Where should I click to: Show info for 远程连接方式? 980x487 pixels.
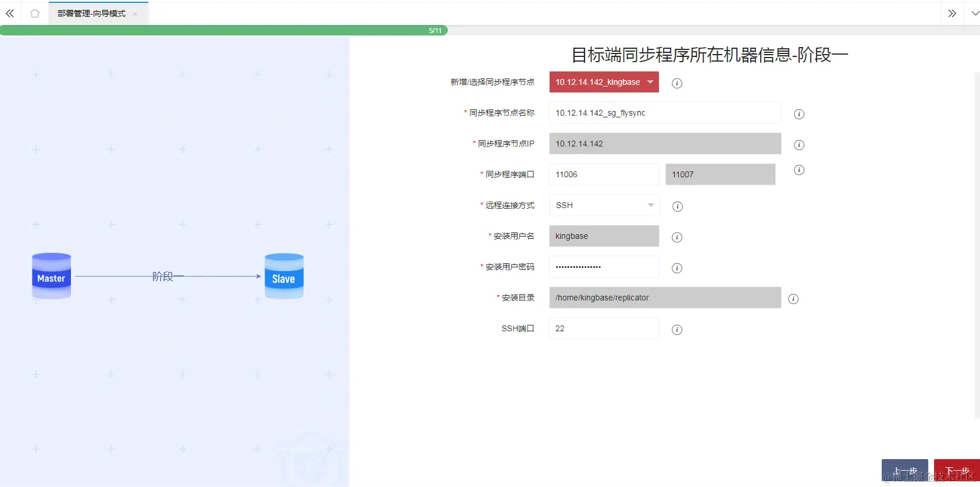pyautogui.click(x=677, y=206)
